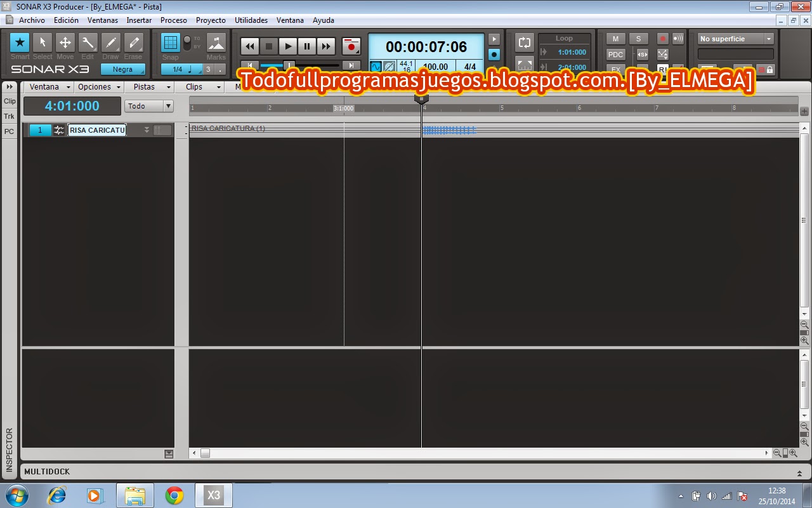Click the blue record-dot button beside the time display
Image resolution: width=812 pixels, height=508 pixels.
[494, 55]
